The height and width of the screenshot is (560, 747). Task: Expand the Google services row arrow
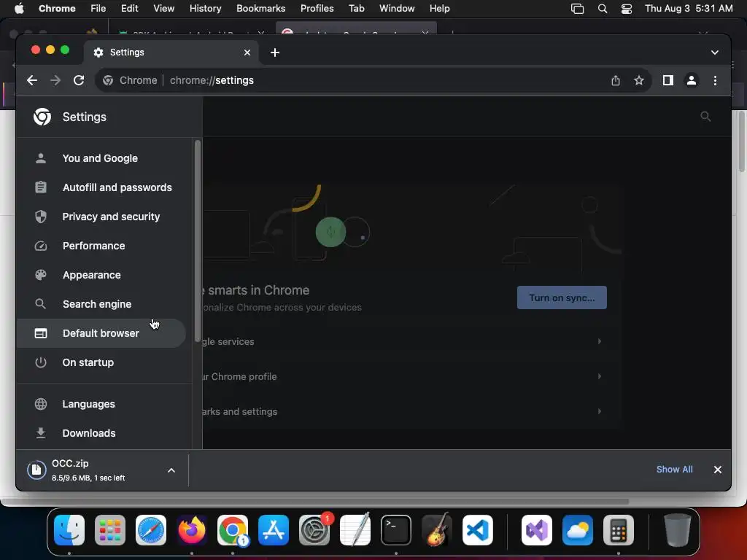click(x=600, y=341)
